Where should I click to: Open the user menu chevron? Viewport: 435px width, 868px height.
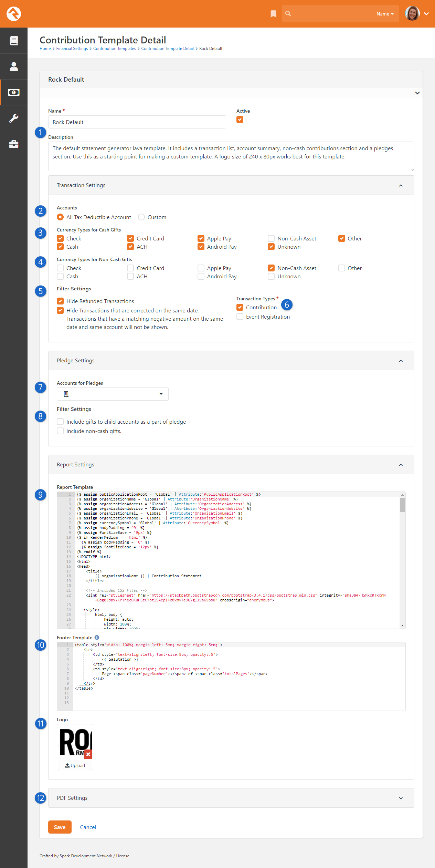click(x=426, y=14)
